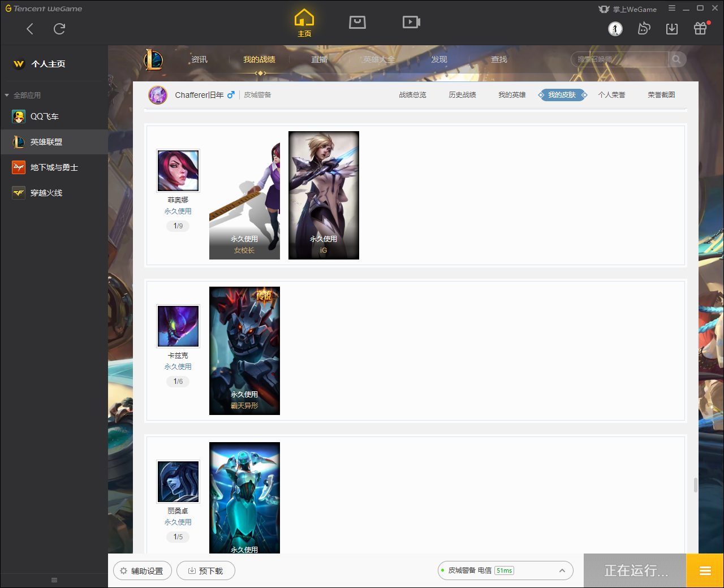This screenshot has height=588, width=724.
Task: Switch to the 历史战绩 sub-tab
Action: 463,95
